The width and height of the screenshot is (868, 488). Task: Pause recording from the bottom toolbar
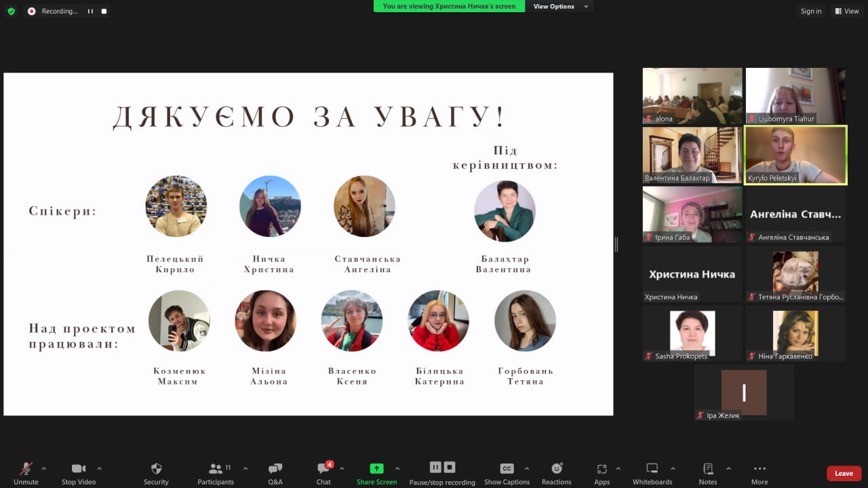point(435,467)
